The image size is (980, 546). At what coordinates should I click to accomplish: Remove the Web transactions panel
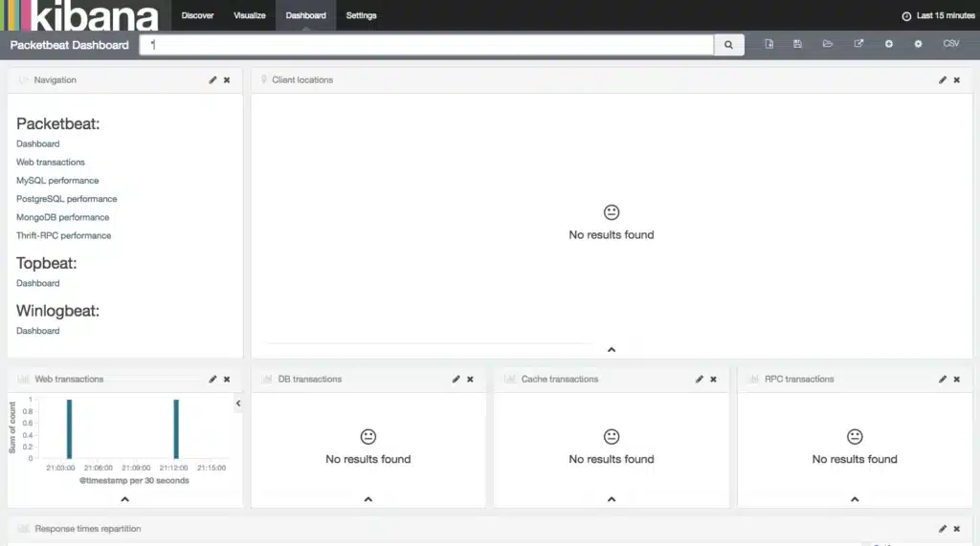pos(227,380)
